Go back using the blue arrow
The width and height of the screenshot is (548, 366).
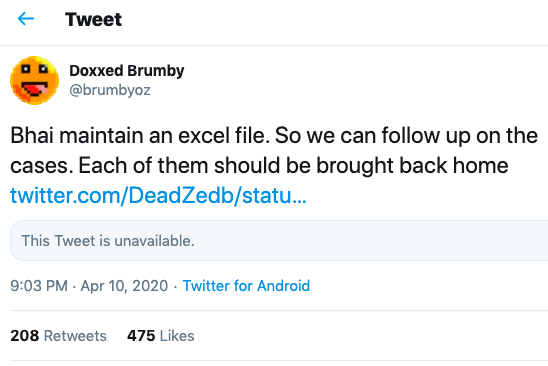[26, 19]
